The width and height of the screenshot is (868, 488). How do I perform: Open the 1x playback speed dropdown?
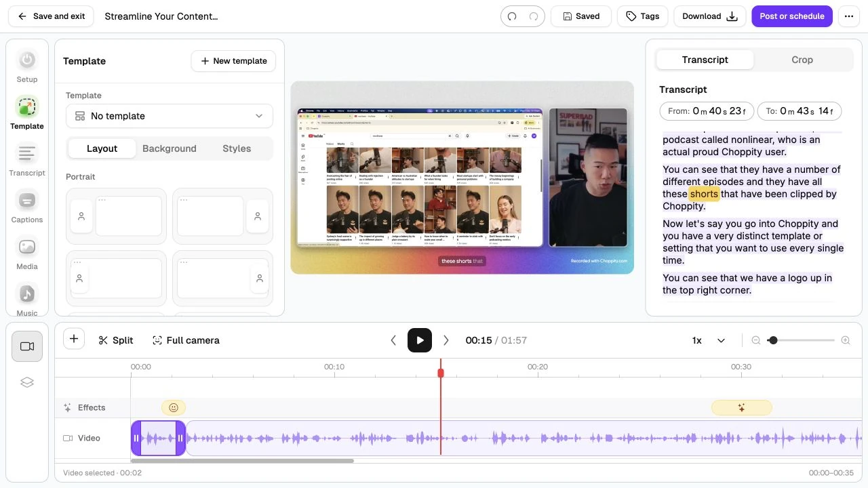point(709,340)
